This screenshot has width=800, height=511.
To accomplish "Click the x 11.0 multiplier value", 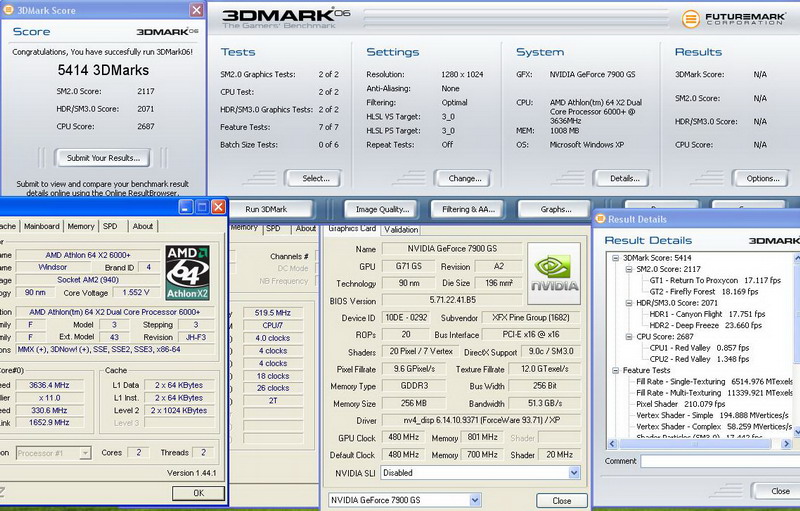I will (49, 398).
